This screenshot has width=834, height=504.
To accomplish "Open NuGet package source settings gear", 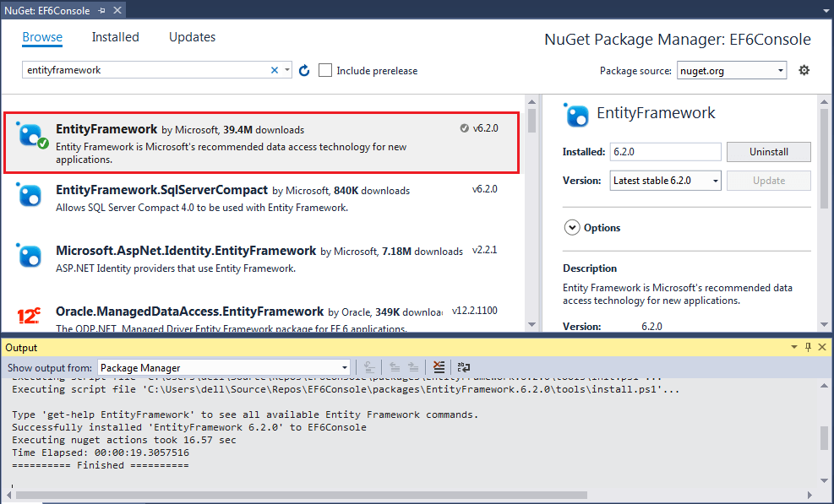I will click(x=804, y=70).
